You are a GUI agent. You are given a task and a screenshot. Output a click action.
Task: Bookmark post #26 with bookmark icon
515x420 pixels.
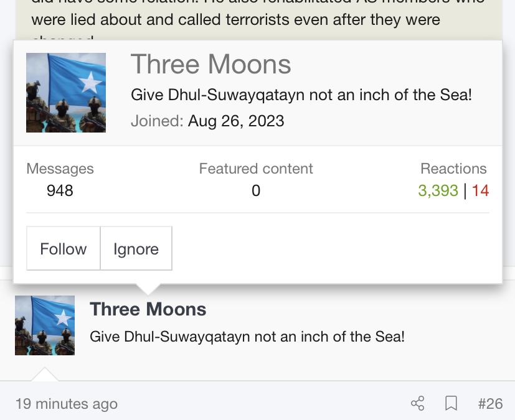(451, 403)
